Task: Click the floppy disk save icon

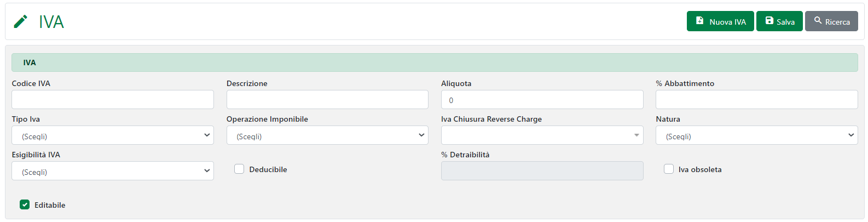Action: coord(769,21)
